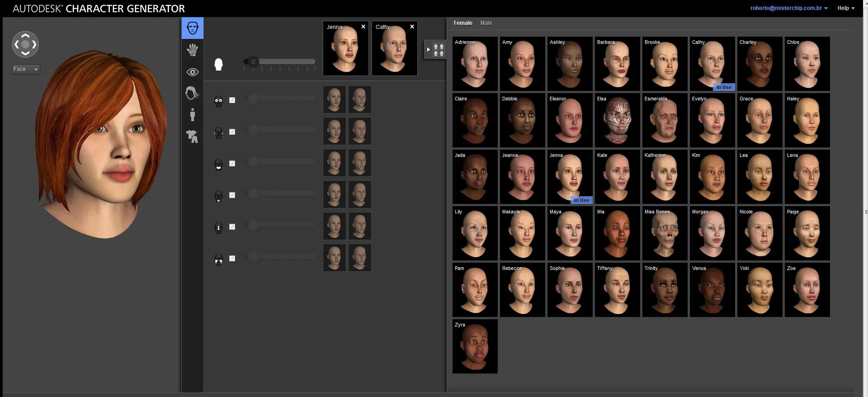Click the ears region head icon
The width and height of the screenshot is (868, 397).
[218, 259]
